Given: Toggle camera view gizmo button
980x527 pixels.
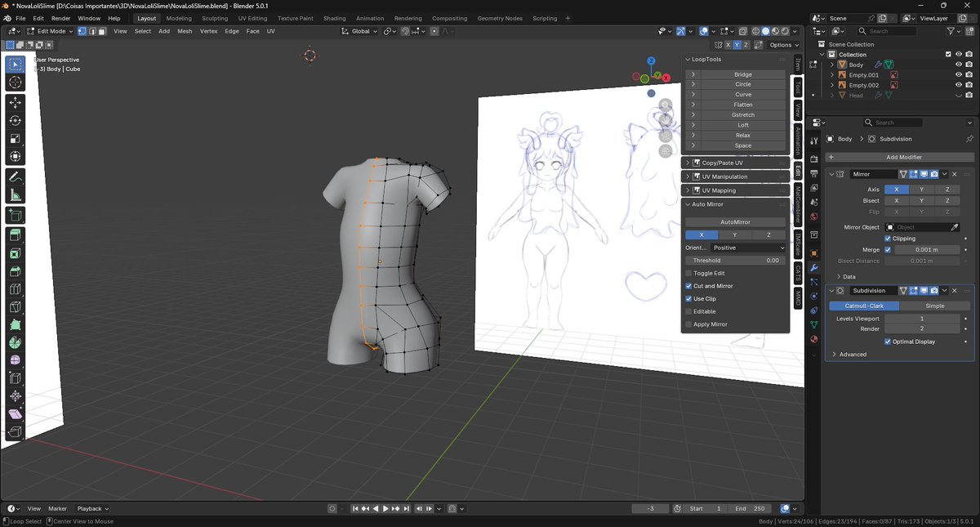Looking at the screenshot, I should 666,136.
